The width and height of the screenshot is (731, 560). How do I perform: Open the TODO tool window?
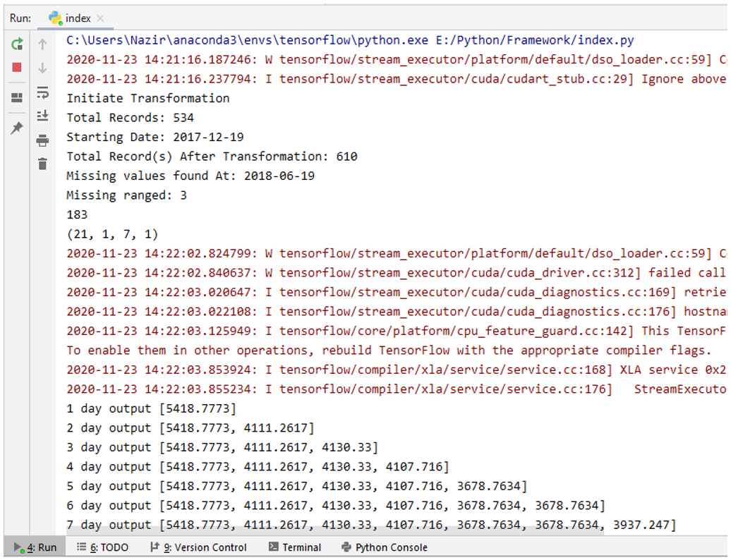pyautogui.click(x=103, y=547)
